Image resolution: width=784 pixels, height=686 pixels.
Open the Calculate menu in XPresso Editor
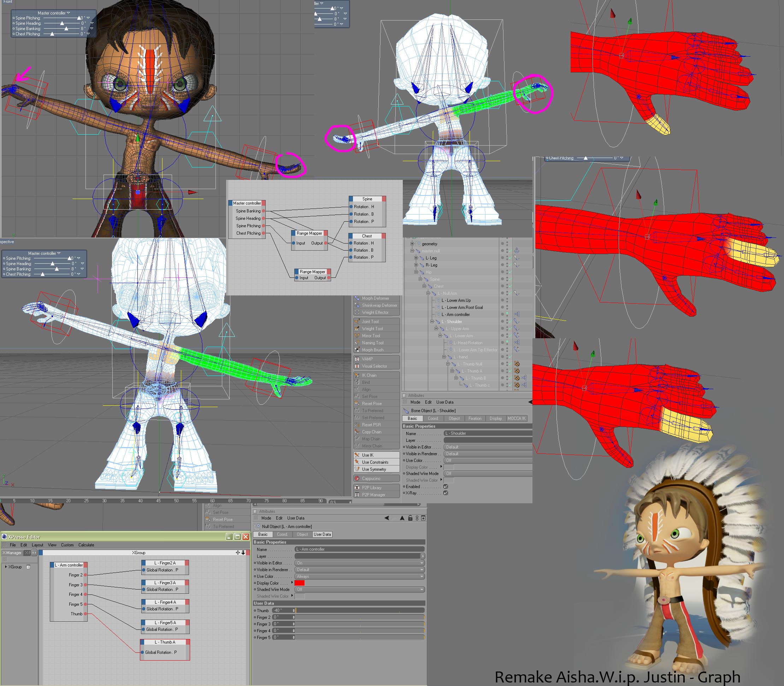point(86,545)
